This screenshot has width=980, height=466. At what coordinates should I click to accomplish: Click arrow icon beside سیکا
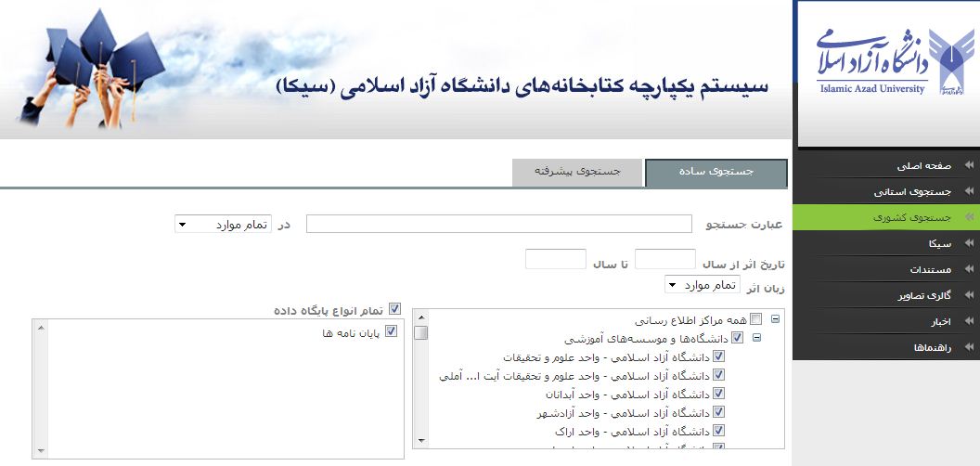point(969,243)
